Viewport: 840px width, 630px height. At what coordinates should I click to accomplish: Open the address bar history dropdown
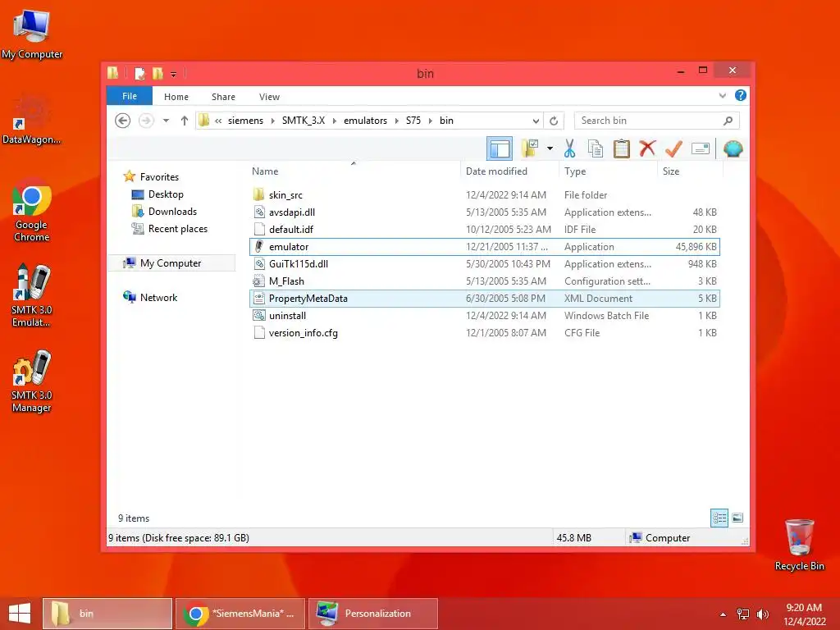(535, 121)
